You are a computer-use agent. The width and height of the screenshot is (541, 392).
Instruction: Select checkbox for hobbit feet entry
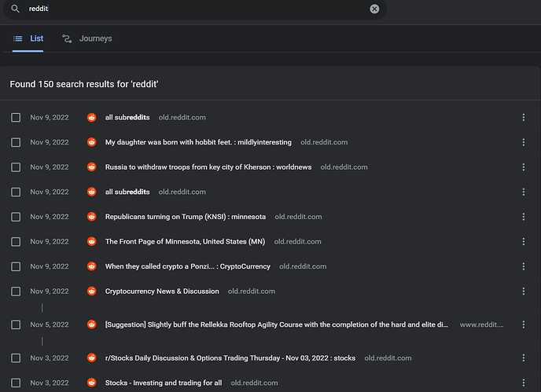[16, 142]
